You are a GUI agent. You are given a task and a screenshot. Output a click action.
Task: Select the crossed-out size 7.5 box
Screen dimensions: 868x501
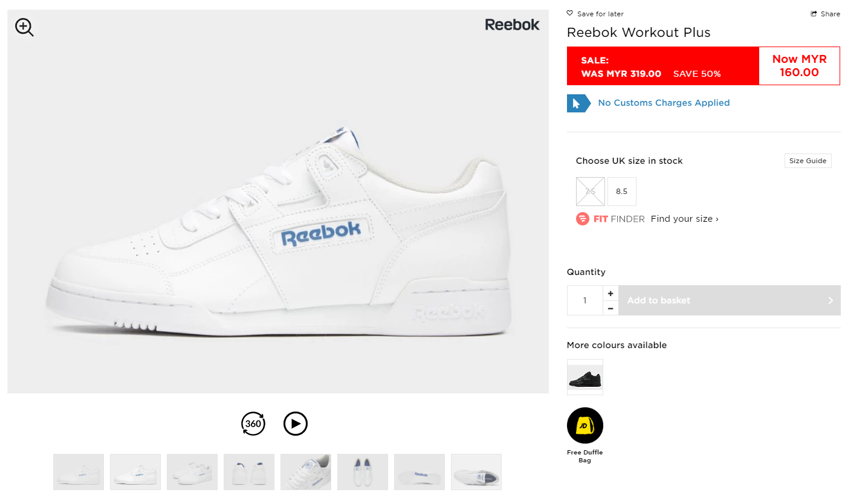point(591,192)
